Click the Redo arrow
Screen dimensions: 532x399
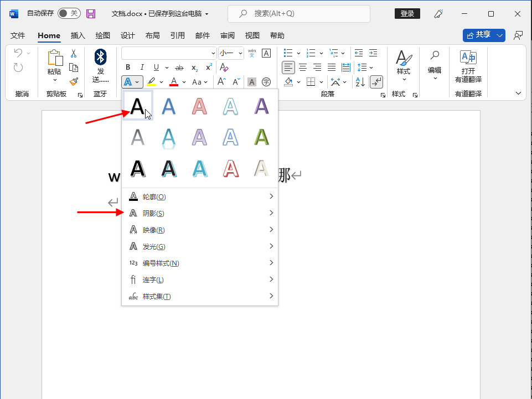pyautogui.click(x=18, y=68)
